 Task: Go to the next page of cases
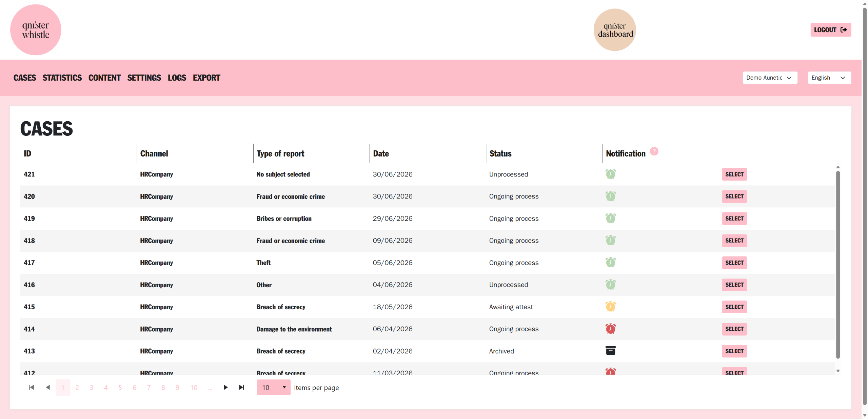point(225,387)
